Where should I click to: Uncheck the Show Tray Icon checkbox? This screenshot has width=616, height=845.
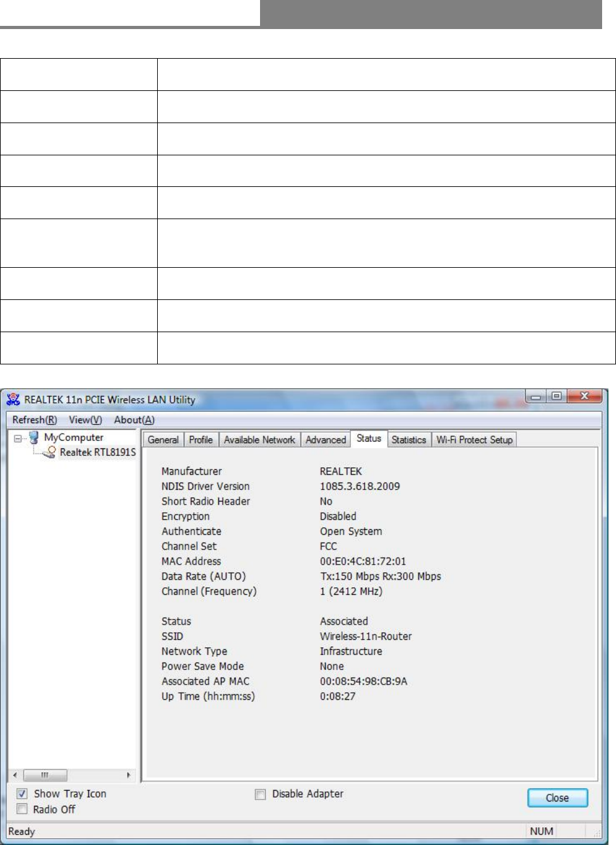[x=22, y=794]
